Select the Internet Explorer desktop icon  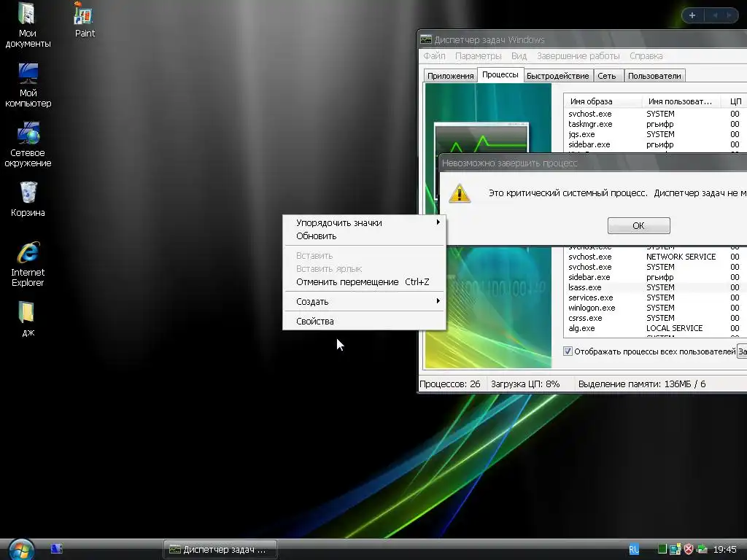[x=28, y=264]
